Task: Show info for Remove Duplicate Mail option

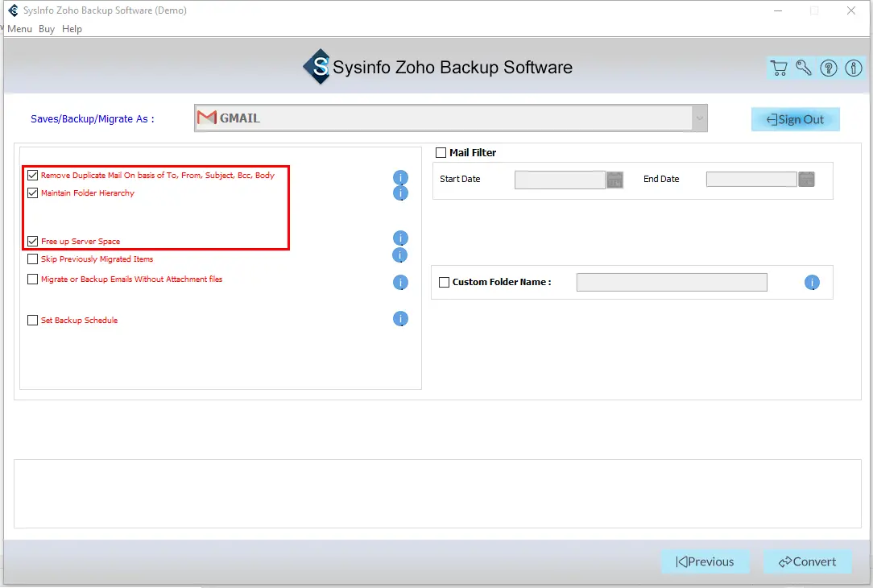Action: pos(400,177)
